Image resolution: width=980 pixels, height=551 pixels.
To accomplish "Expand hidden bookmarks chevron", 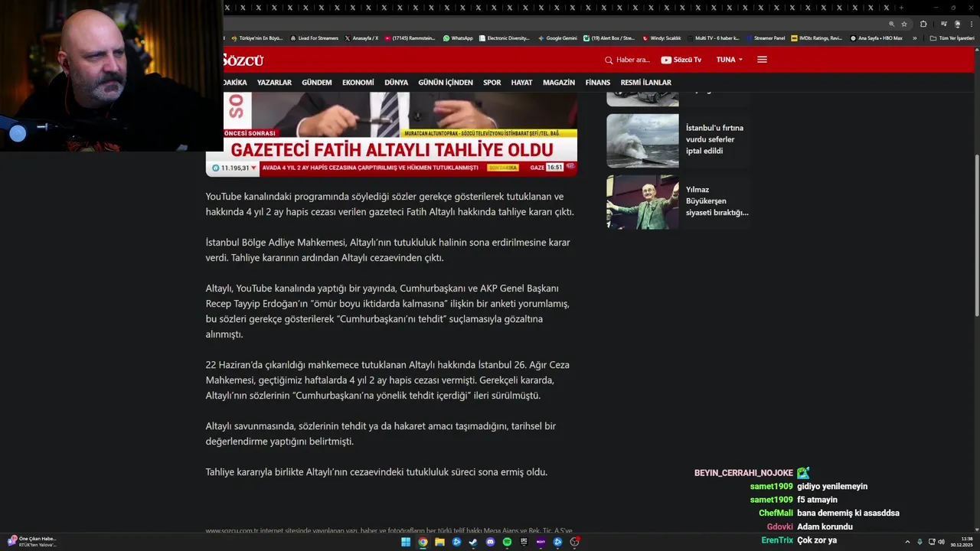I will point(913,37).
